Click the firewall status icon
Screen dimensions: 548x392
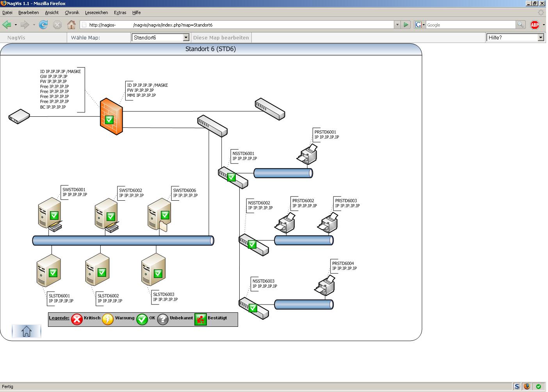click(x=110, y=119)
